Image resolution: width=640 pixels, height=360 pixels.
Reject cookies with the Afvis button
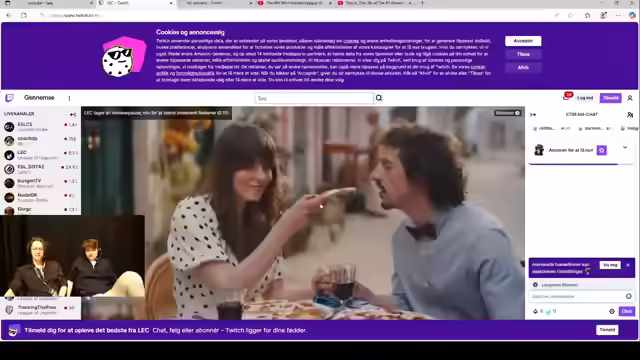[523, 67]
